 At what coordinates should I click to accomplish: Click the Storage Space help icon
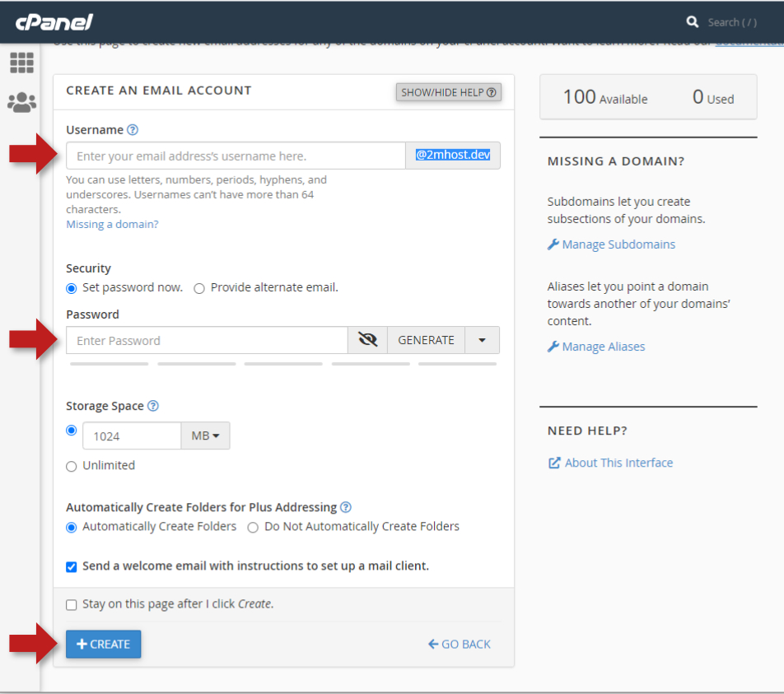point(153,406)
